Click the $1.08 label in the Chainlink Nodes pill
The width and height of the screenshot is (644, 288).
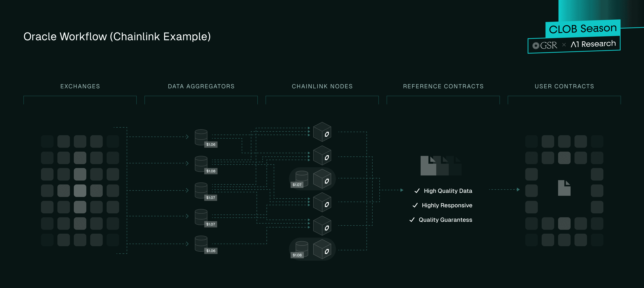[x=297, y=255]
